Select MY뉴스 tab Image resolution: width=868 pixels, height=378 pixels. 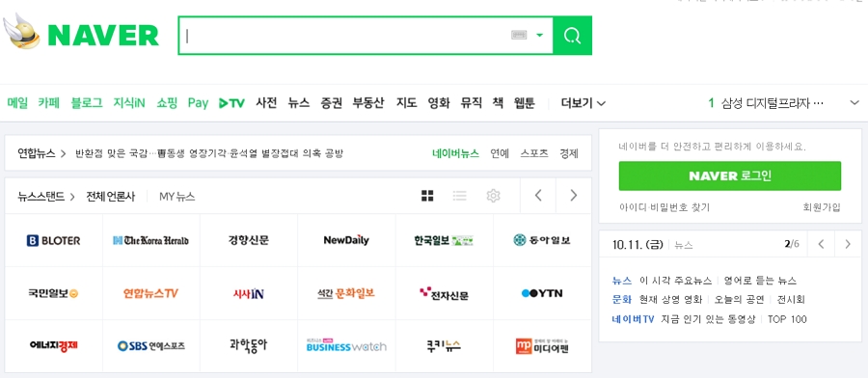pos(177,196)
